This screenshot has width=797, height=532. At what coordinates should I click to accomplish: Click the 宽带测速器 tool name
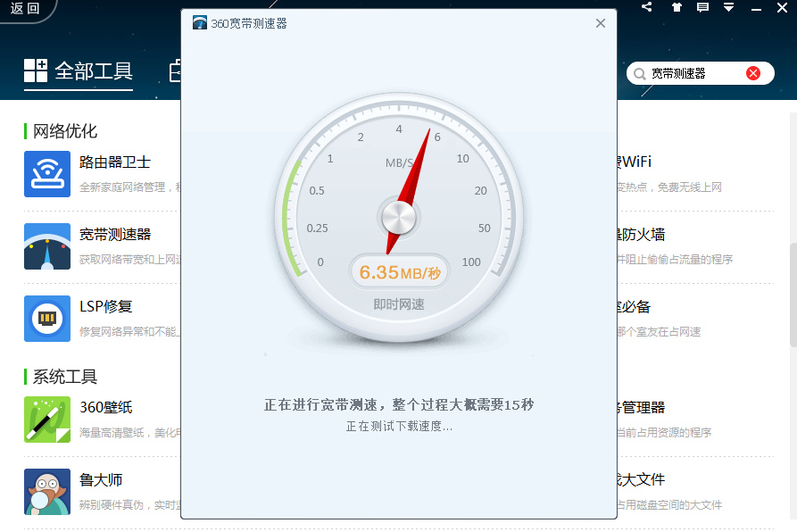(115, 234)
